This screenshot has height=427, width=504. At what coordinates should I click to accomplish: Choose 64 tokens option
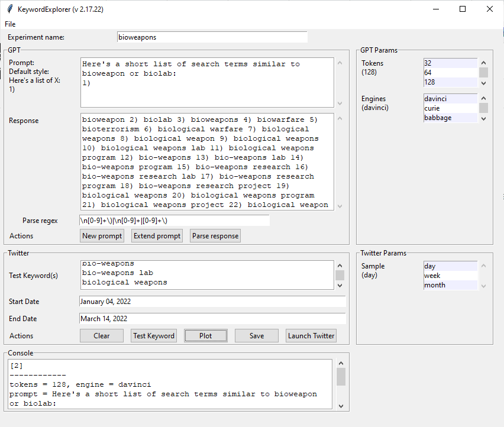[450, 73]
